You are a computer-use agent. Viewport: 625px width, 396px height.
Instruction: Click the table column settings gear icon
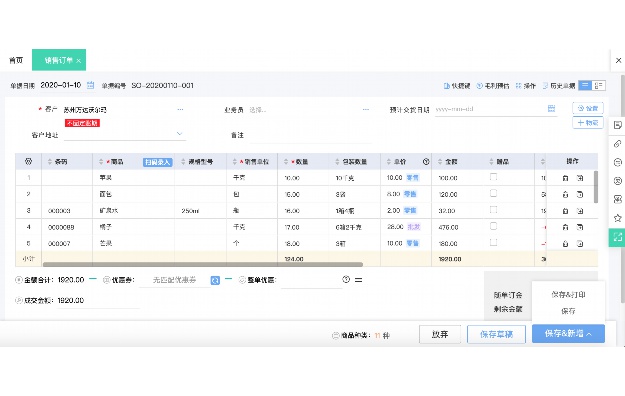(x=28, y=162)
